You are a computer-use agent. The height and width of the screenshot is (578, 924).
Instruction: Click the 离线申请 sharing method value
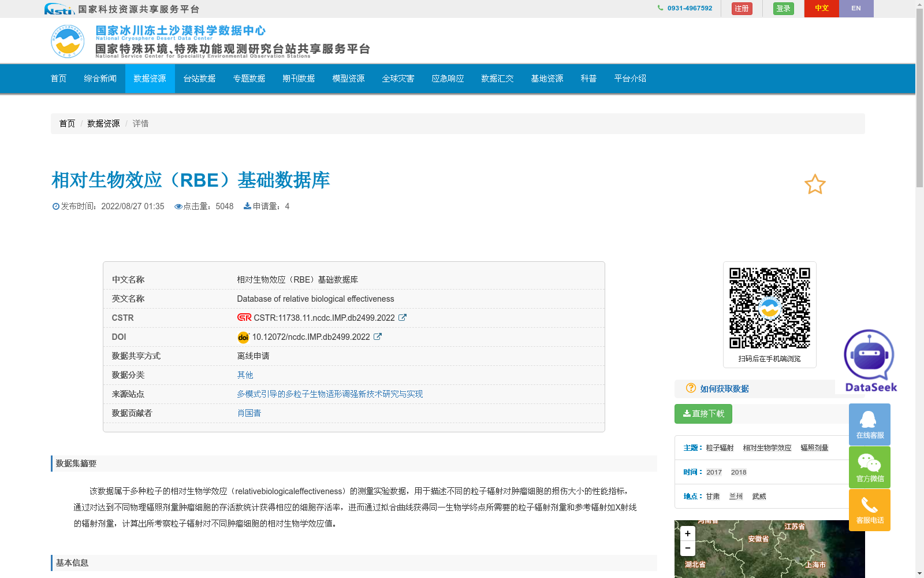tap(253, 355)
